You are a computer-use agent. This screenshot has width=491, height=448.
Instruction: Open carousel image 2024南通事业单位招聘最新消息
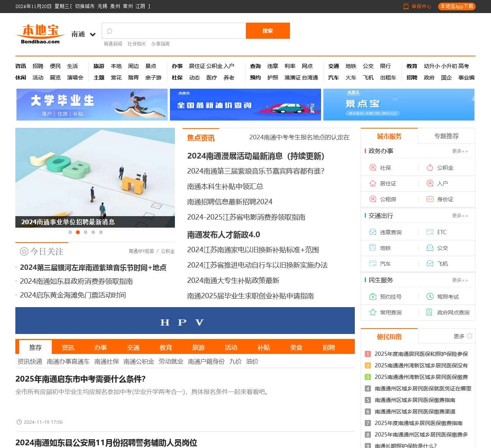pos(95,178)
